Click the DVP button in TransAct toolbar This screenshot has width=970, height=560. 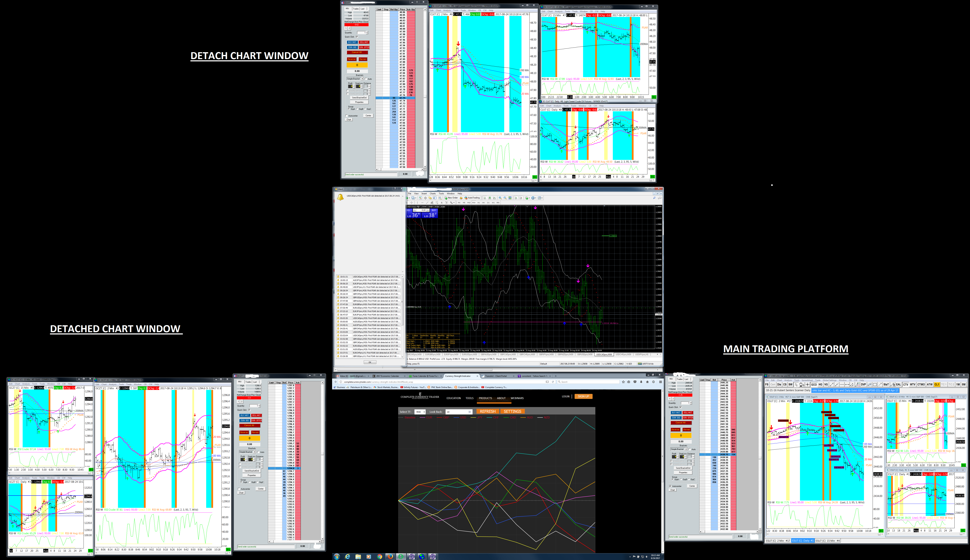(863, 384)
